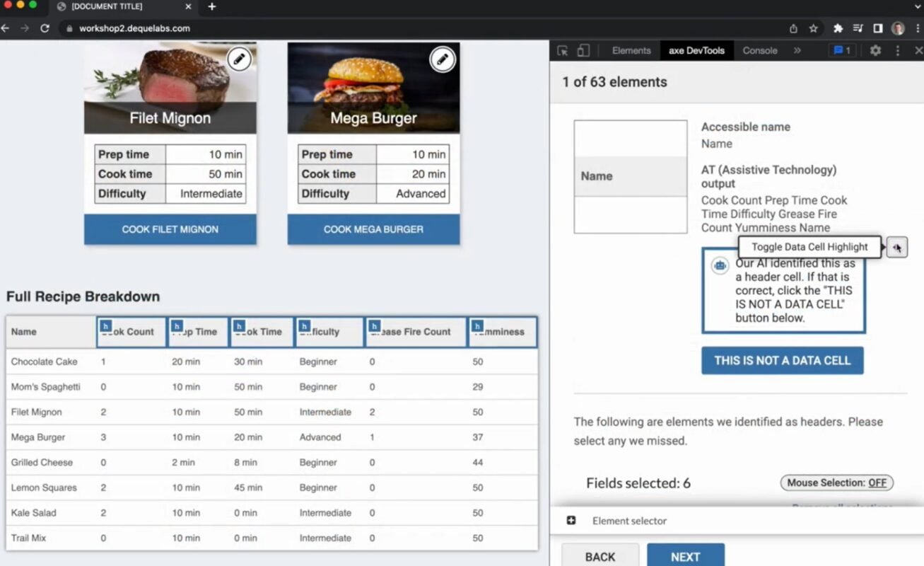This screenshot has height=566, width=924.
Task: Click the browser address bar URL
Action: [134, 28]
